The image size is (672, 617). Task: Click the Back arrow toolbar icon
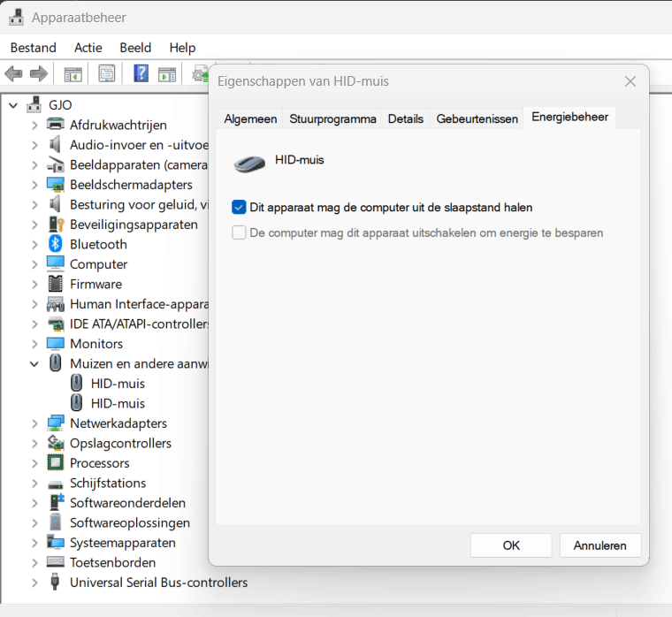click(x=14, y=73)
